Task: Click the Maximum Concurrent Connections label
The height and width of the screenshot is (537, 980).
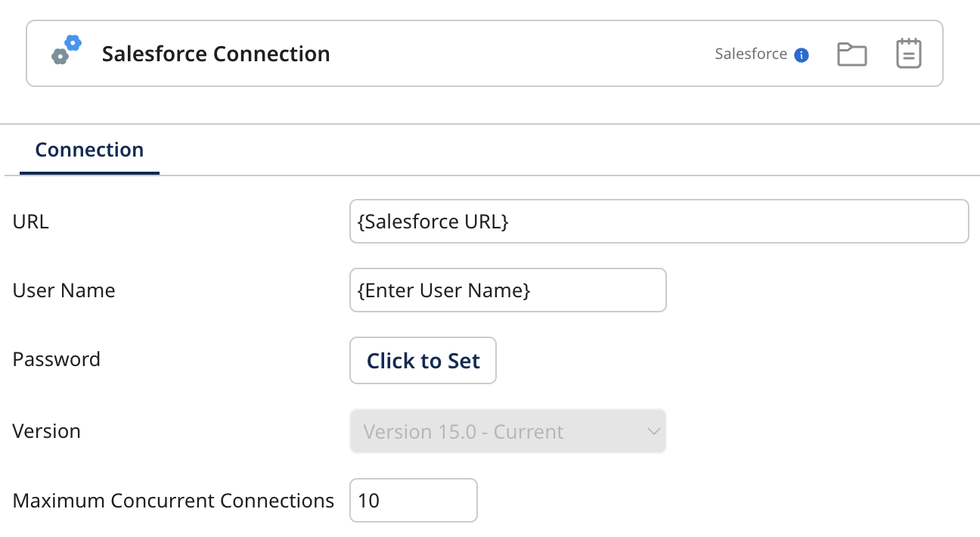Action: (173, 501)
